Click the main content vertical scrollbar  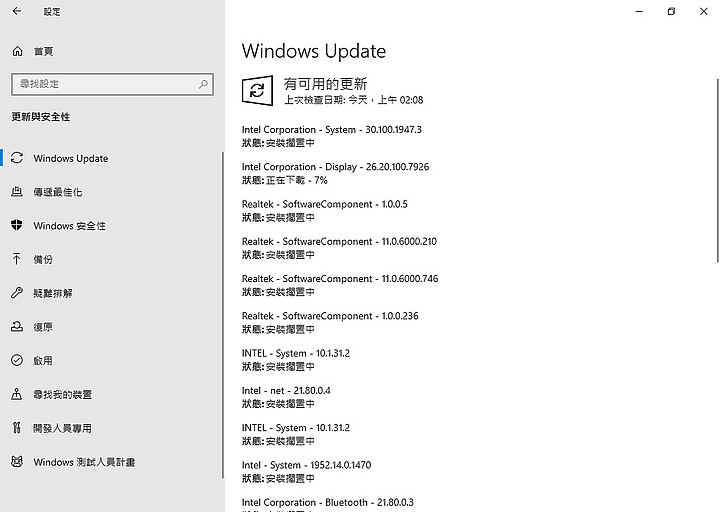[x=718, y=170]
